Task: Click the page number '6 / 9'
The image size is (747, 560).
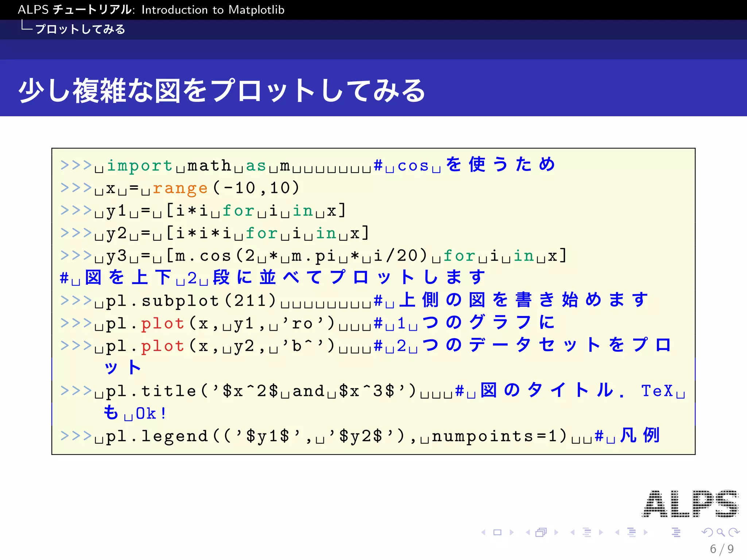Action: point(722,549)
